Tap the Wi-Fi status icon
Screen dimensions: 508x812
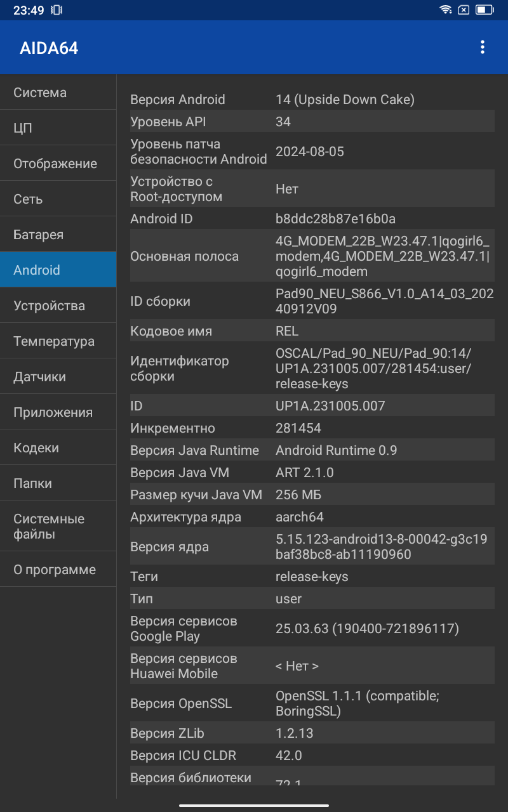pos(446,10)
